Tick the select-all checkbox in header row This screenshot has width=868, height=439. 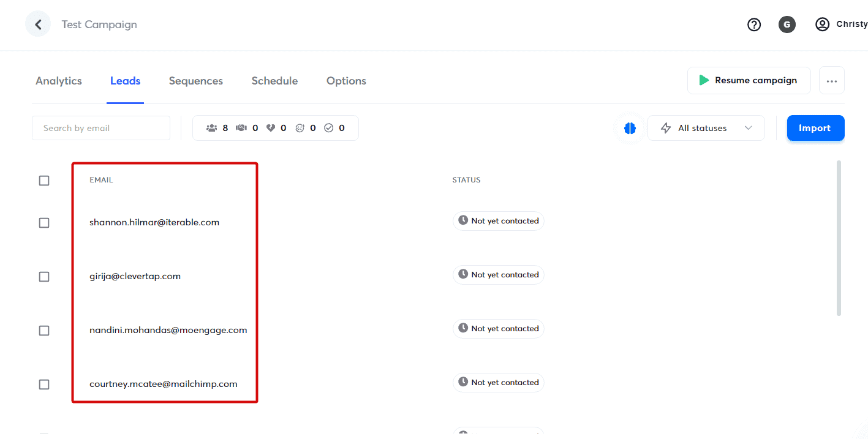coord(44,181)
